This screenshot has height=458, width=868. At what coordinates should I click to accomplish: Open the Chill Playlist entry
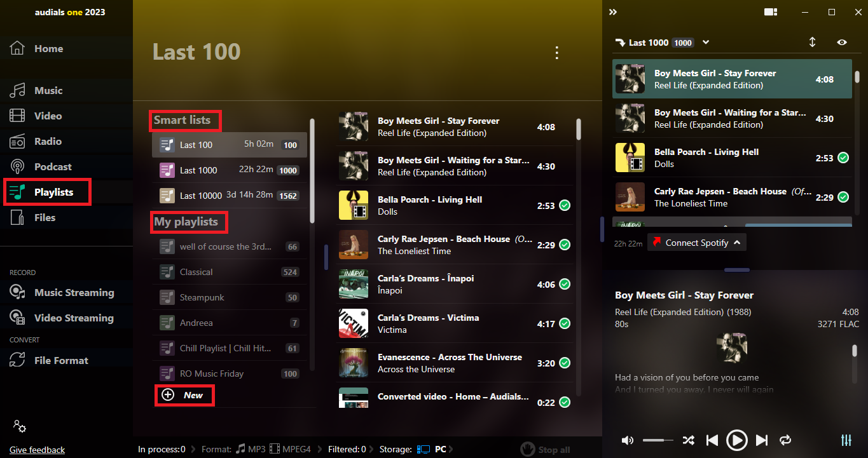[230, 348]
